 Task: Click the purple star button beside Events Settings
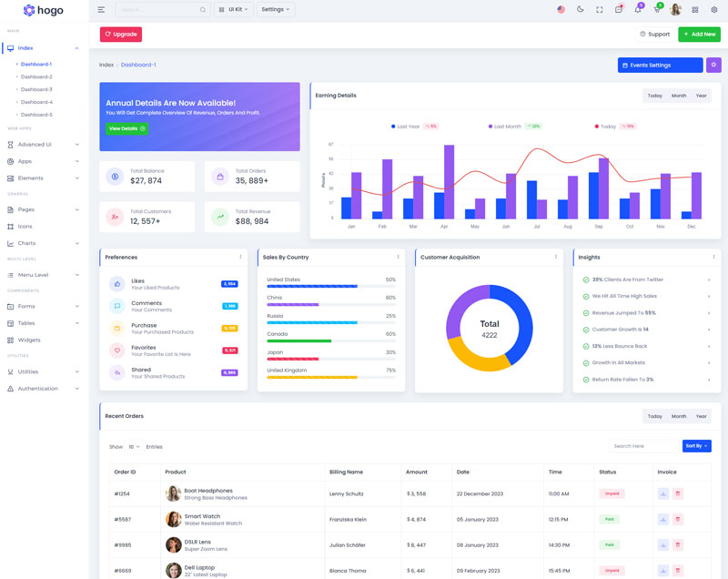pos(713,66)
